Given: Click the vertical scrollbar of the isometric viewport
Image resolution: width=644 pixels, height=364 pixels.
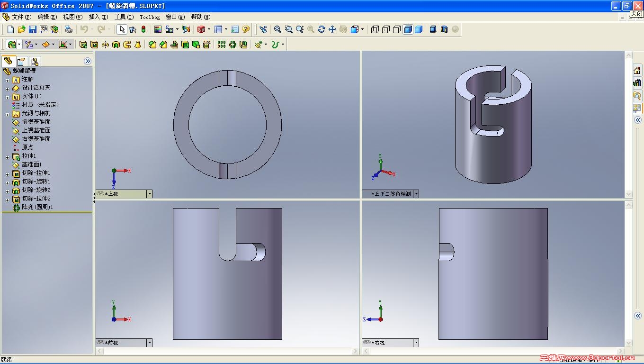Looking at the screenshot, I should [x=629, y=125].
